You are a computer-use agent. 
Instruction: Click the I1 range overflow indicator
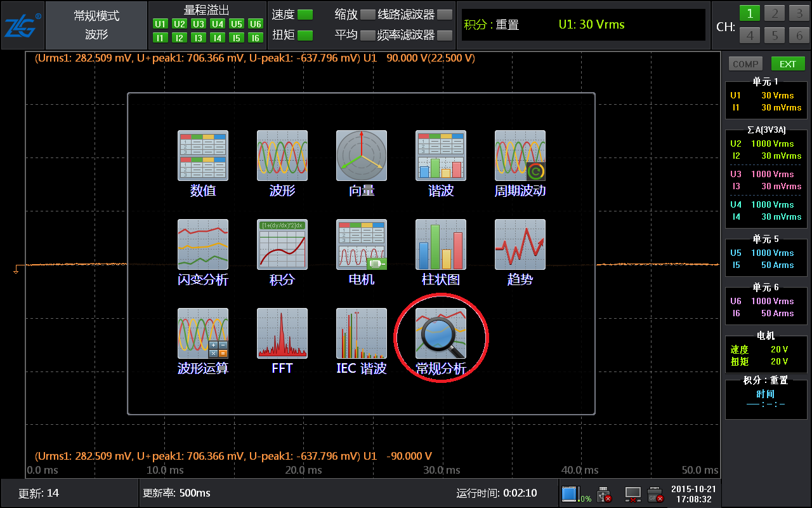[160, 38]
